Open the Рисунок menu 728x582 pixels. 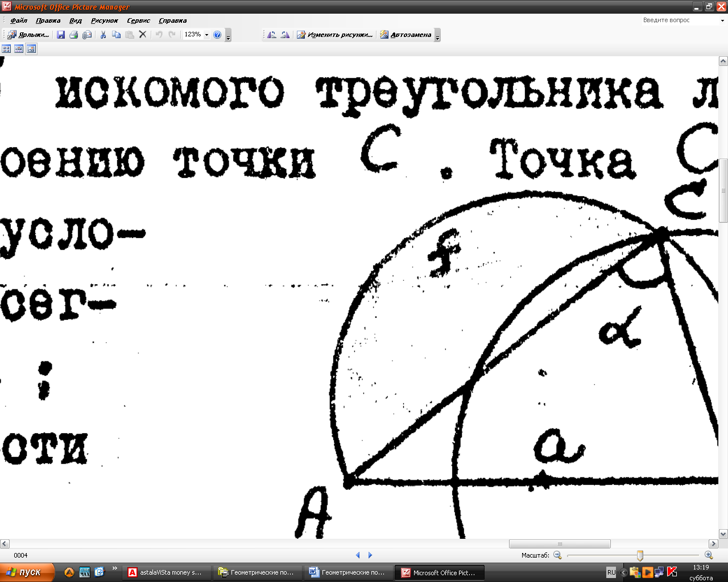(105, 20)
